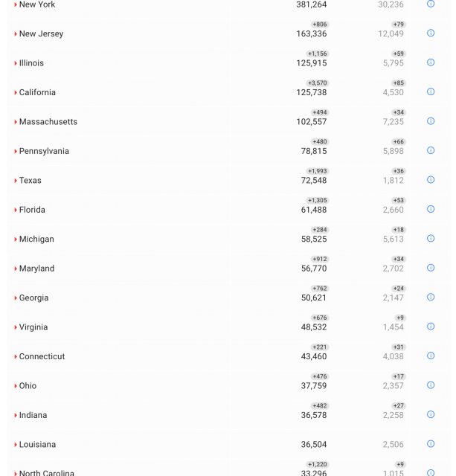Screen dimensions: 456x476
Task: Click info icon beside Texas deaths
Action: tap(431, 180)
